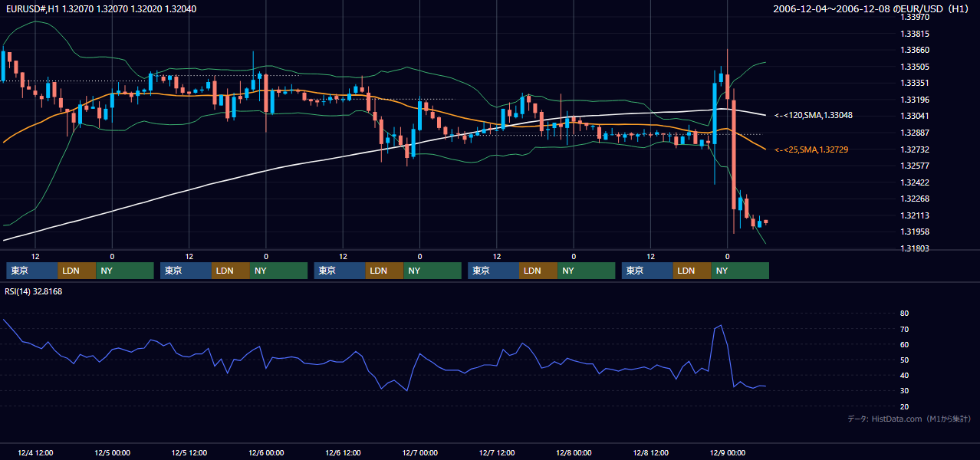Click the RSI scale value 50
This screenshot has width=980, height=460.
pos(904,360)
